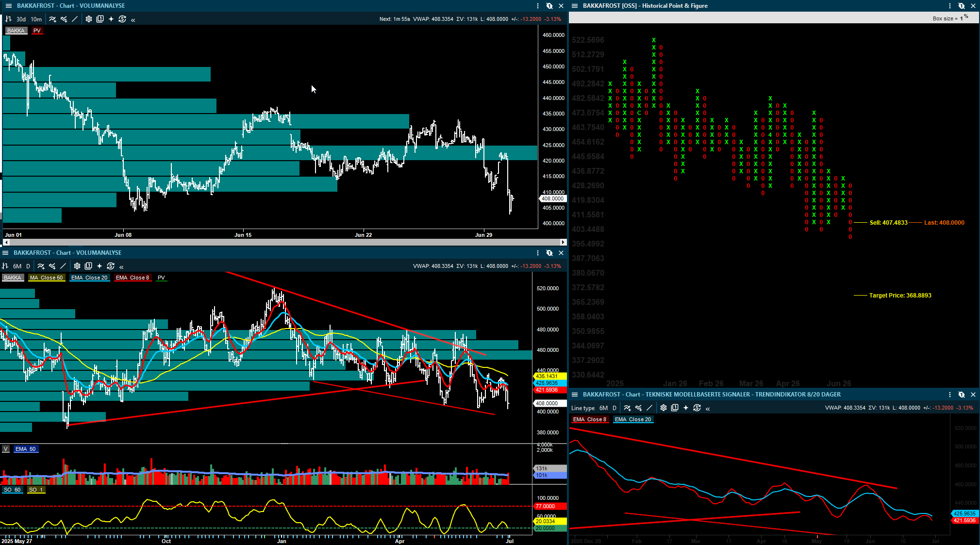980x545 pixels.
Task: Open settings gear in TRENDINDIKATOR chart
Action: pos(664,408)
